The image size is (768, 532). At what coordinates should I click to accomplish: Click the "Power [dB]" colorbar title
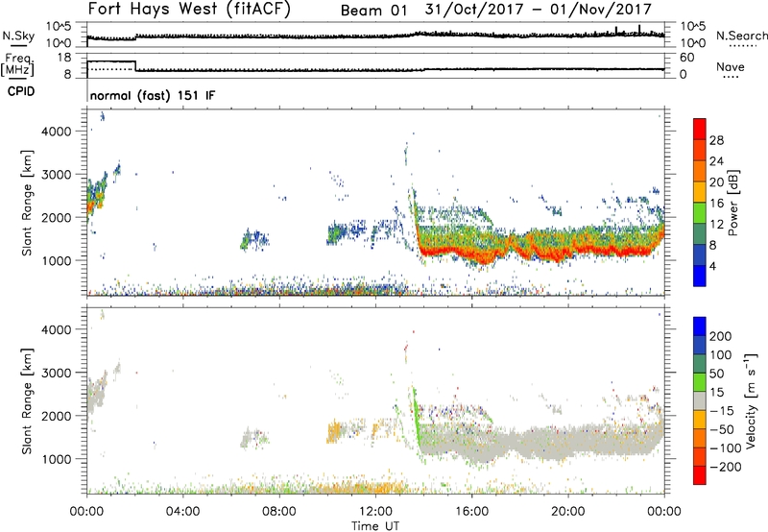pyautogui.click(x=733, y=203)
